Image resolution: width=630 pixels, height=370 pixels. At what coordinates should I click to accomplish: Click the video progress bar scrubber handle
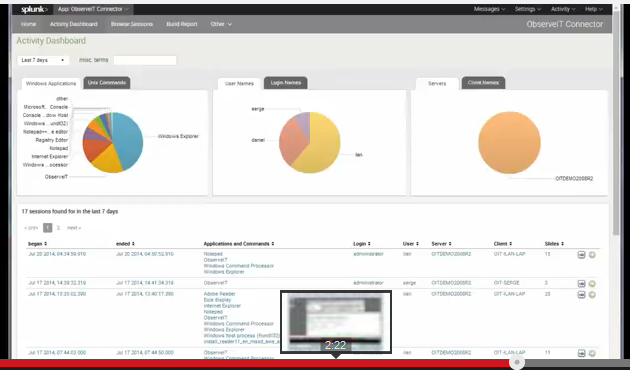tap(517, 362)
